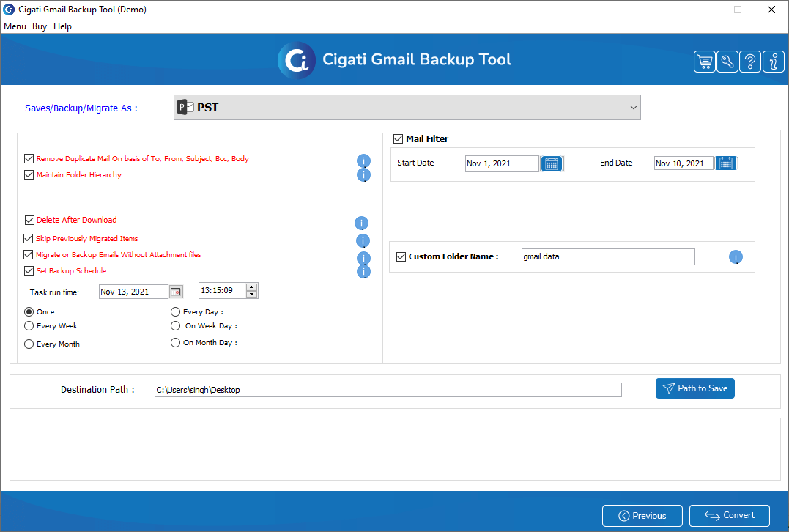The width and height of the screenshot is (789, 532).
Task: Click the Cigati logo in header
Action: pyautogui.click(x=297, y=60)
